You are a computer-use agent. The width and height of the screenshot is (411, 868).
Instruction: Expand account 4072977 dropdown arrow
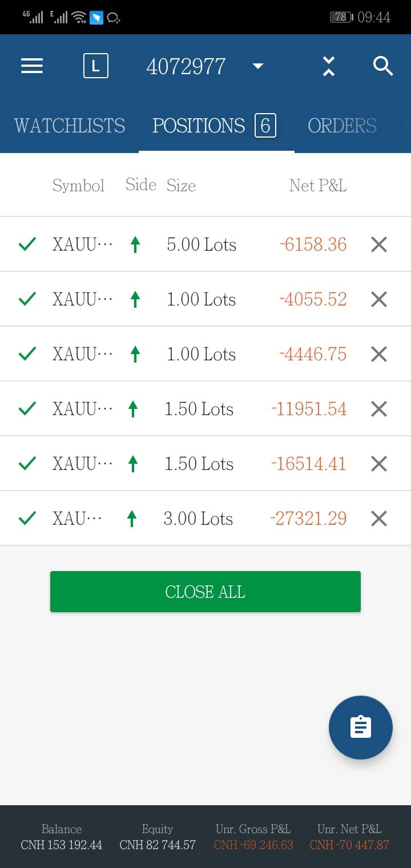(x=258, y=66)
